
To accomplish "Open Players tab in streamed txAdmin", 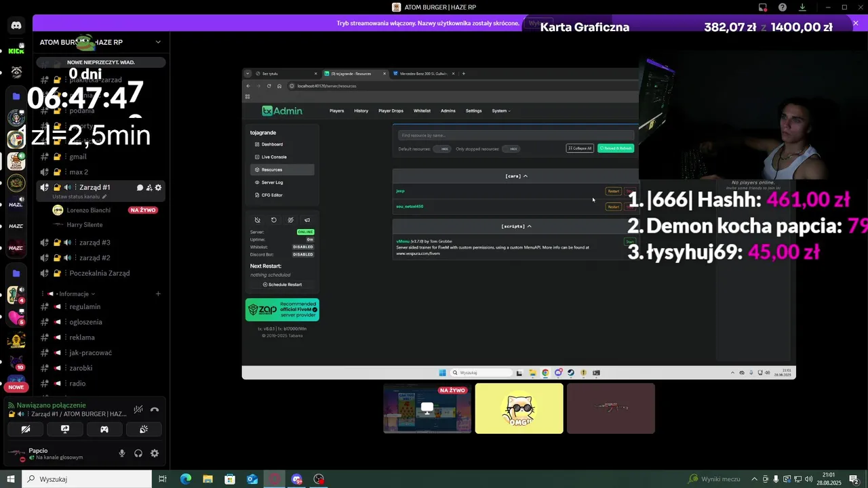I will 336,110.
